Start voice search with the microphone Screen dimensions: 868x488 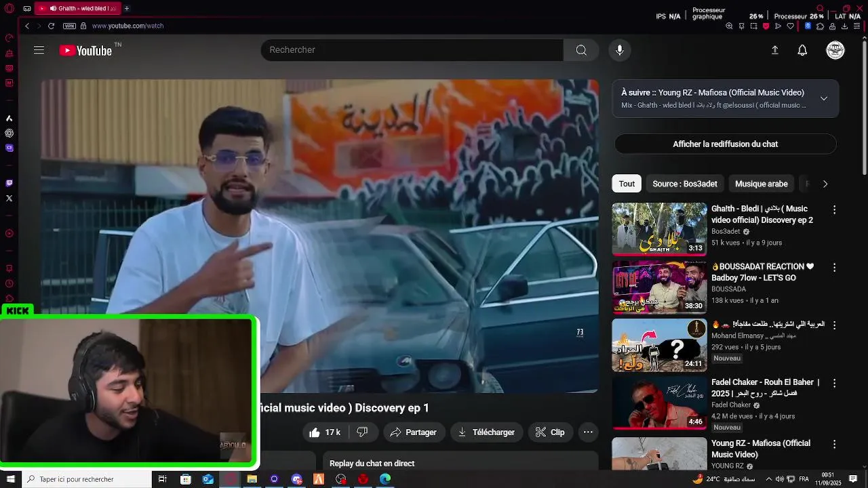coord(619,50)
